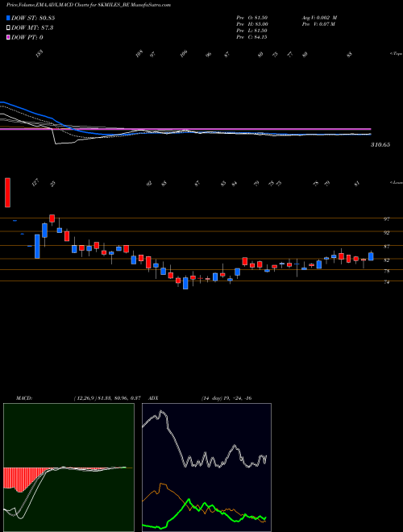Click the magenta DOW PT legend swatch

click(9, 37)
